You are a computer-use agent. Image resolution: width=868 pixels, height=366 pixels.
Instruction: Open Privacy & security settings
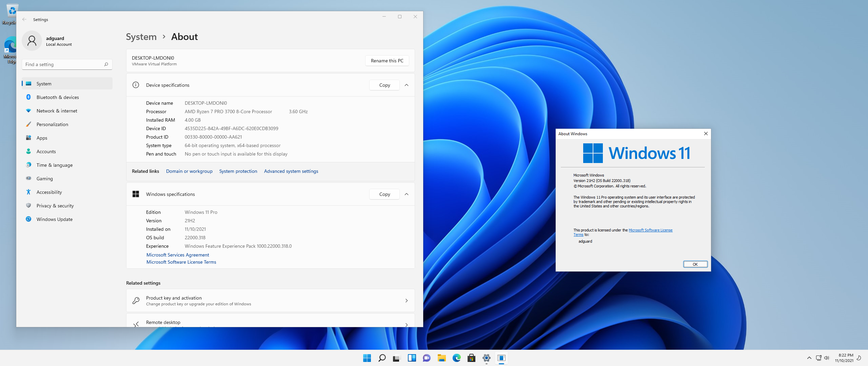pyautogui.click(x=55, y=206)
